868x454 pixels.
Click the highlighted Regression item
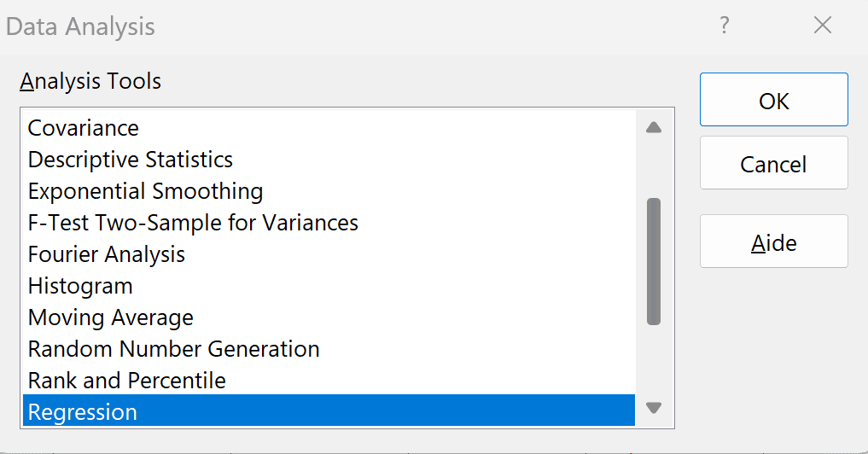pos(83,412)
